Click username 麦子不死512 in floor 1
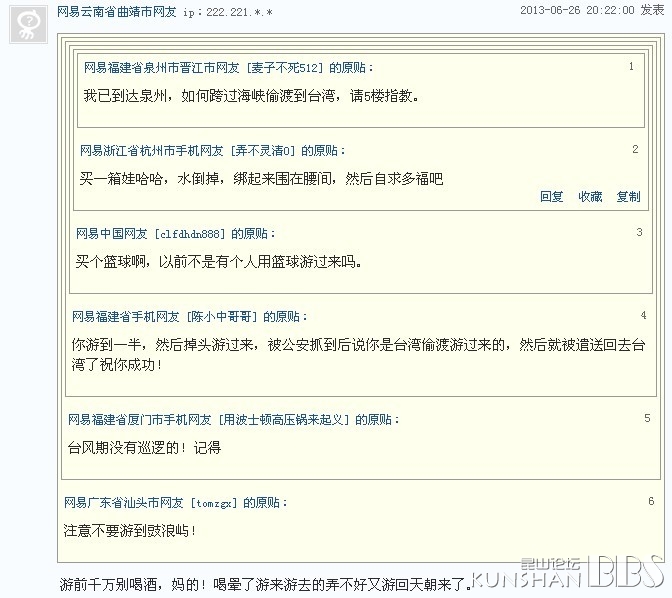This screenshot has height=598, width=672. pos(285,68)
